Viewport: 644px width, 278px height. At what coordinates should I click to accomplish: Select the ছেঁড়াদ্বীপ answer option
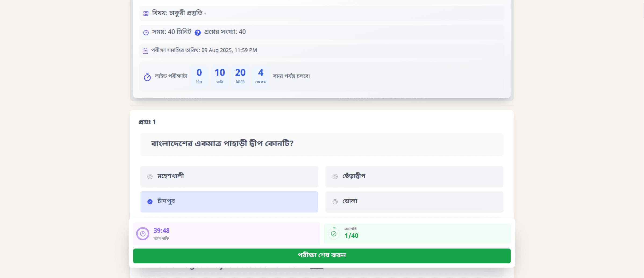414,177
